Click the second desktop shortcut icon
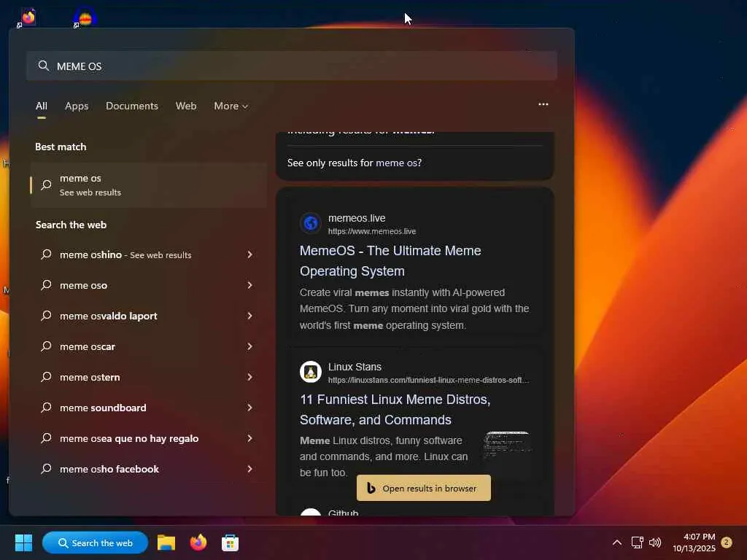The image size is (747, 560). tap(85, 17)
